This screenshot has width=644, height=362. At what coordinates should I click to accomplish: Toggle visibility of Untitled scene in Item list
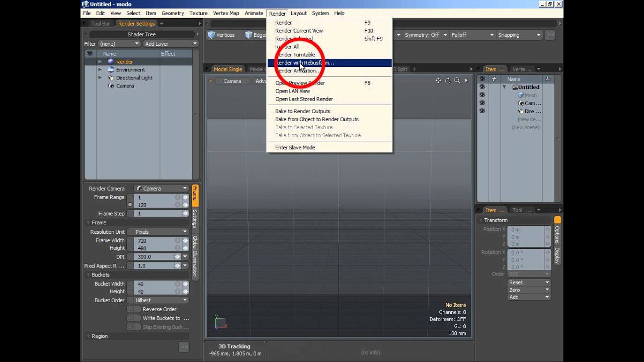click(482, 87)
